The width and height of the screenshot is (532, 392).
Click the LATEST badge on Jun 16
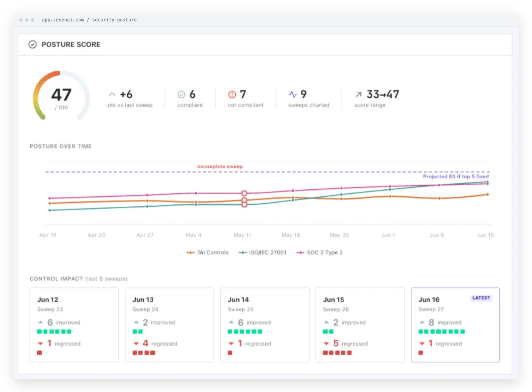pos(481,298)
